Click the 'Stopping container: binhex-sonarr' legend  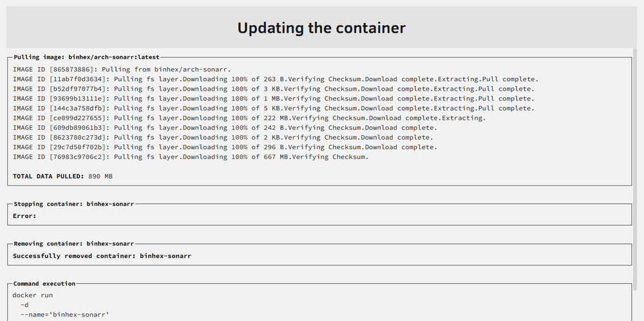74,204
